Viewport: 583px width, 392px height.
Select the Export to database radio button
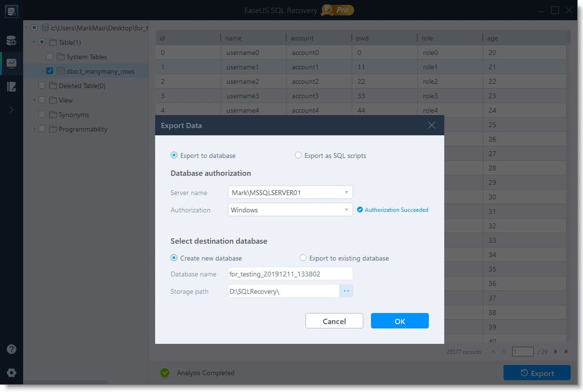[x=174, y=156]
